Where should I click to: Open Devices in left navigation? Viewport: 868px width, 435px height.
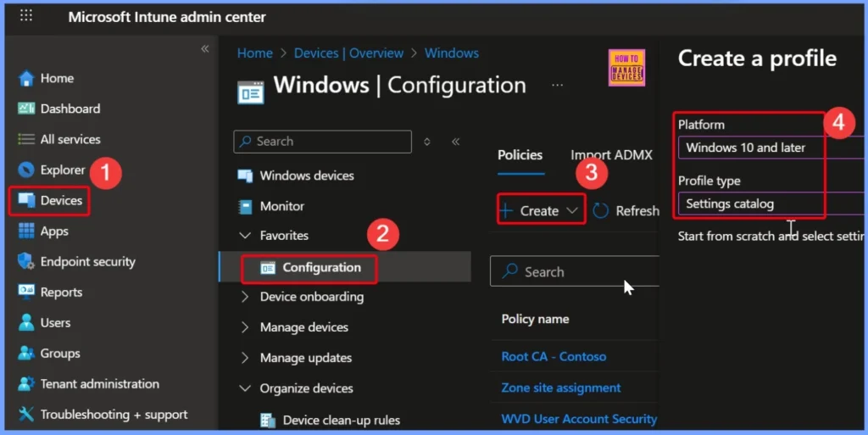point(61,200)
